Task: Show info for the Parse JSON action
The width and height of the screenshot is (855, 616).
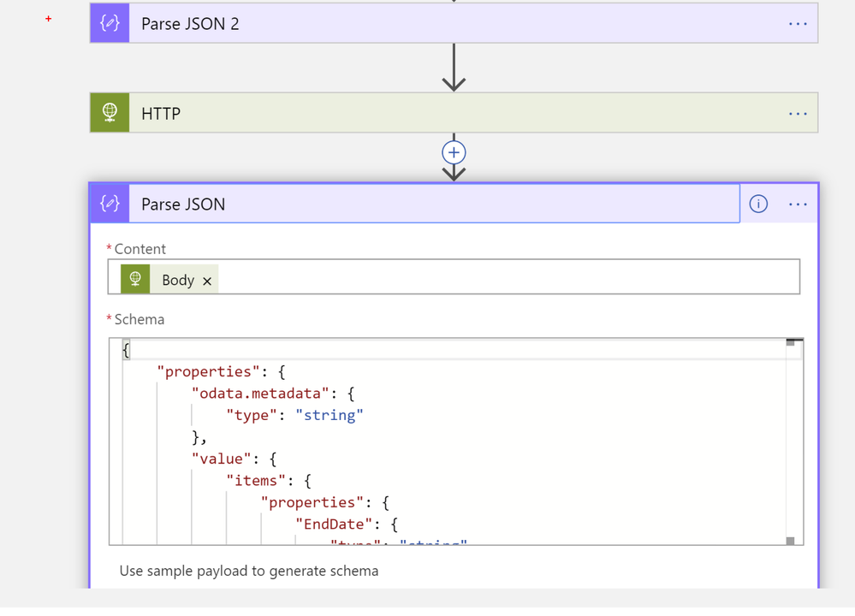Action: pyautogui.click(x=758, y=204)
